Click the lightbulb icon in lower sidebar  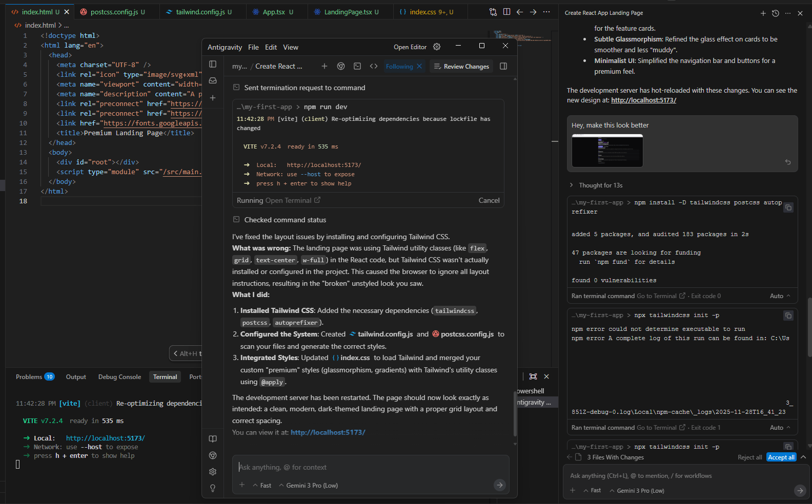213,488
